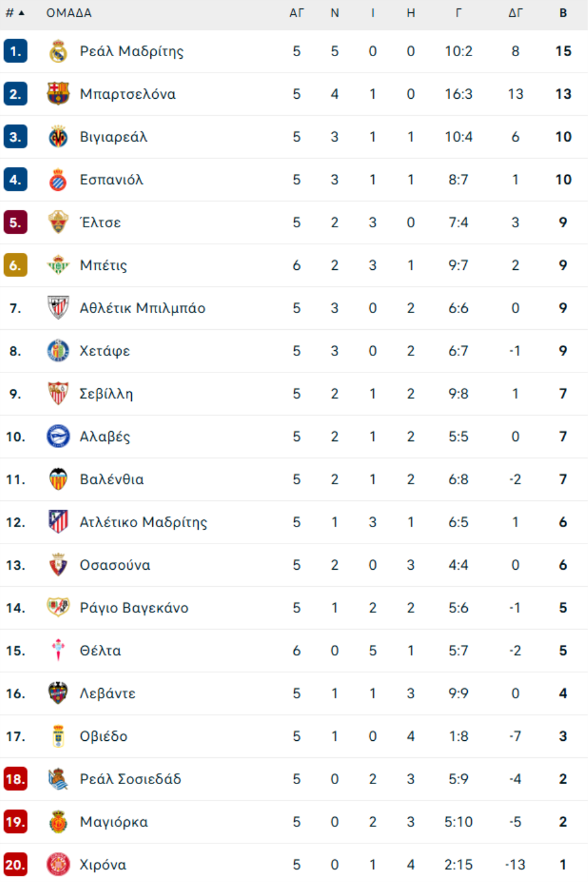Open the Ράγιο Βαγεκάνο team link
The image size is (588, 882).
click(x=134, y=608)
